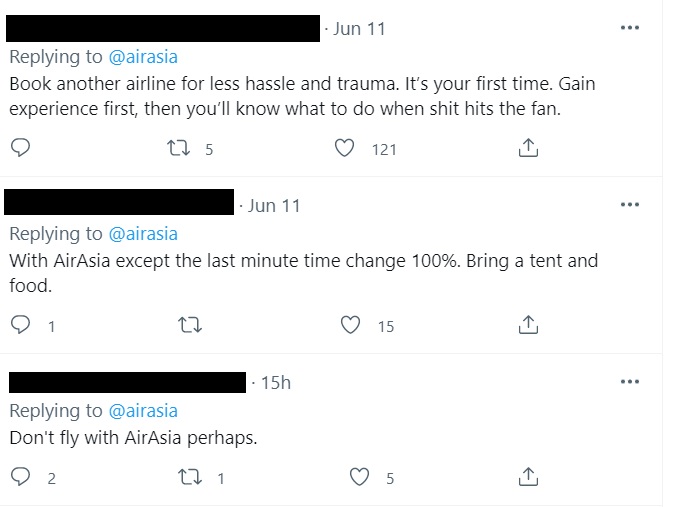Viewport: 674px width, 507px height.
Task: Reply to the "Bring a tent" tweet
Action: 21,325
